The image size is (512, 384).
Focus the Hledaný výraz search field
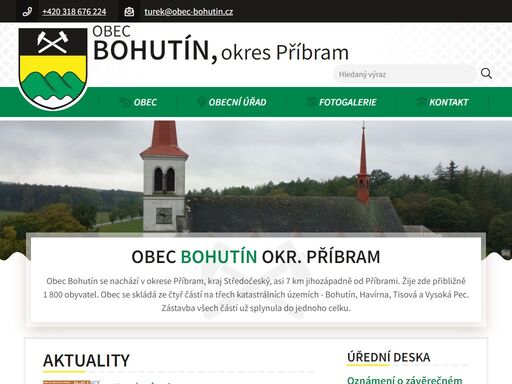coord(405,74)
